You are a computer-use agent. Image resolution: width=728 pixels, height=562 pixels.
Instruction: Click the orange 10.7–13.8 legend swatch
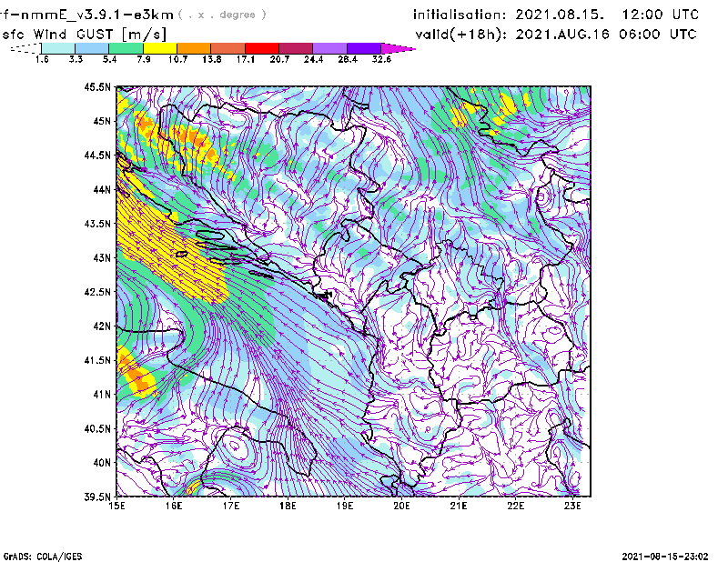click(194, 48)
